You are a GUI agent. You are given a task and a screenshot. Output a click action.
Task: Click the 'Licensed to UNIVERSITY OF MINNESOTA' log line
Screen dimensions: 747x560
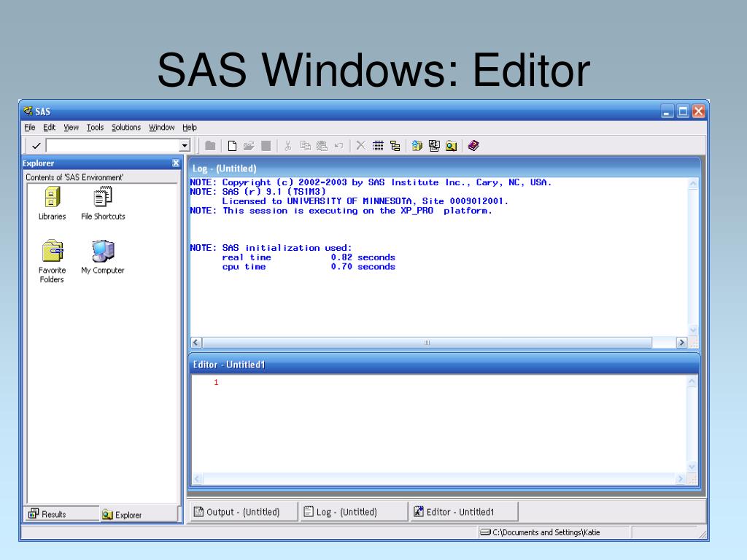pyautogui.click(x=365, y=201)
